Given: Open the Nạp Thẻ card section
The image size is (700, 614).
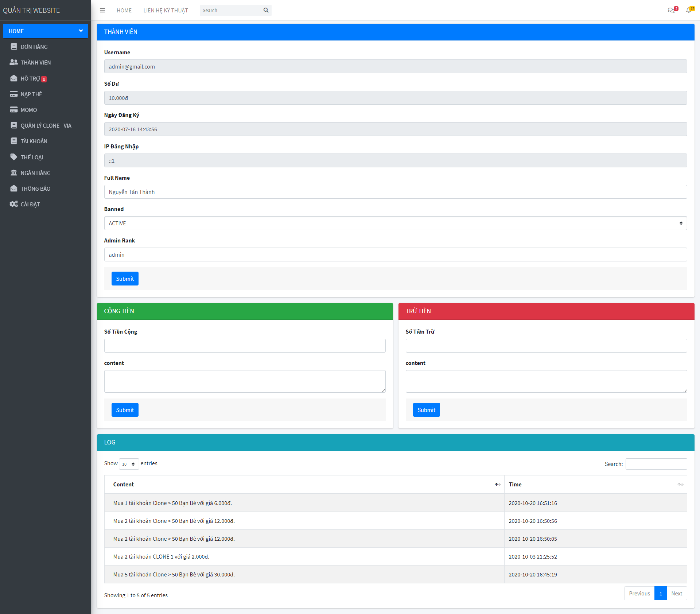Looking at the screenshot, I should click(x=31, y=94).
